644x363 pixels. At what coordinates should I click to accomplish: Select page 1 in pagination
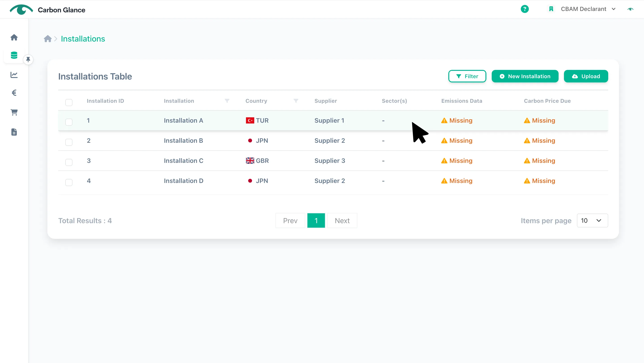(x=316, y=221)
